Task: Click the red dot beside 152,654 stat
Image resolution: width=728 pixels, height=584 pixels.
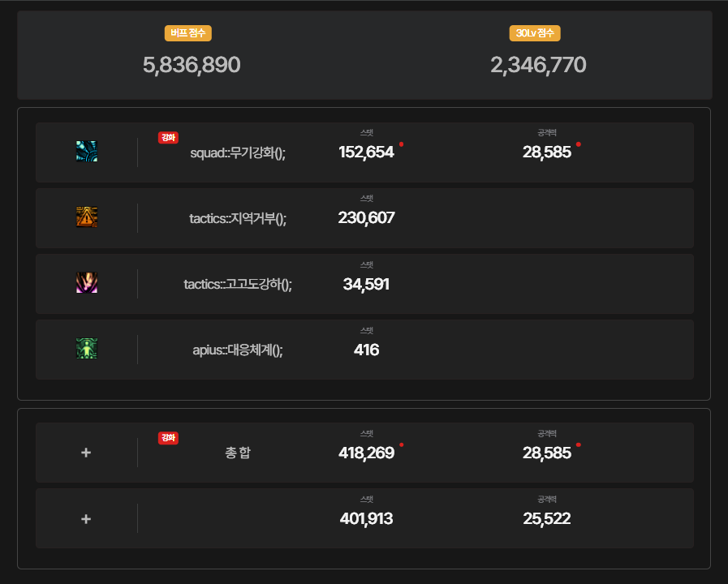Action: pyautogui.click(x=401, y=144)
